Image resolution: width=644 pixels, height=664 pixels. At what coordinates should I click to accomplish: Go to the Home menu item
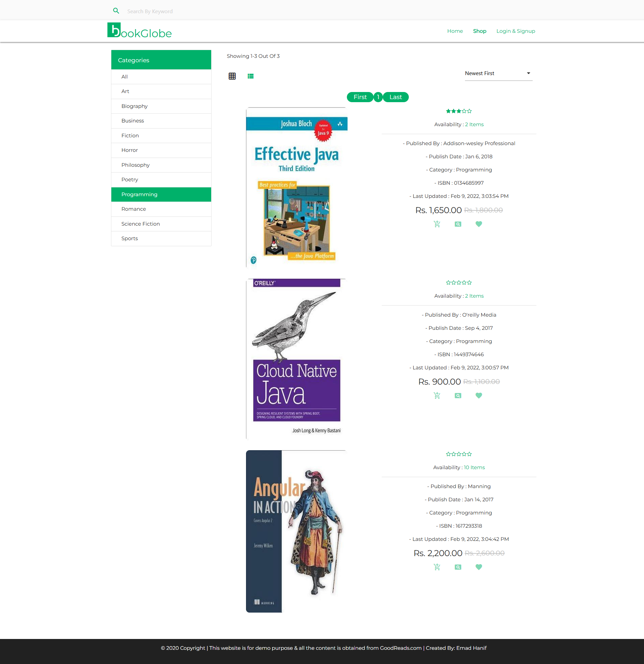(455, 31)
